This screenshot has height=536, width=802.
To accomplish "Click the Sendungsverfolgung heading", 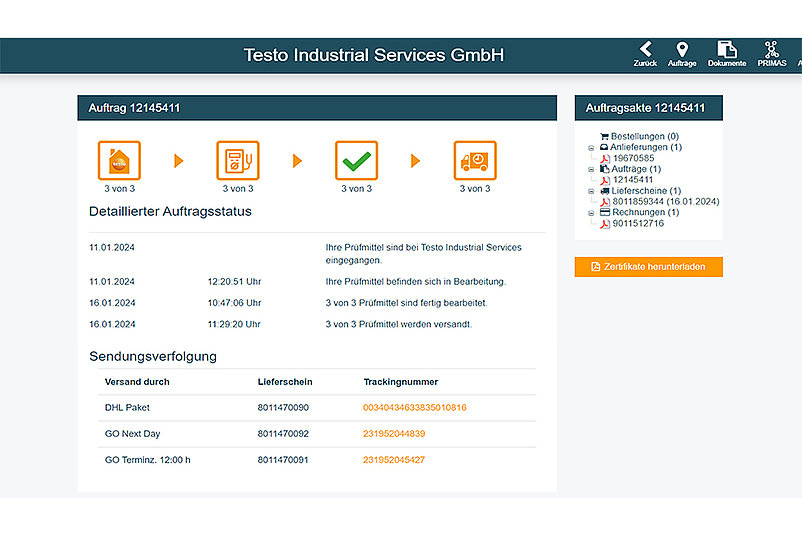I will (x=153, y=356).
